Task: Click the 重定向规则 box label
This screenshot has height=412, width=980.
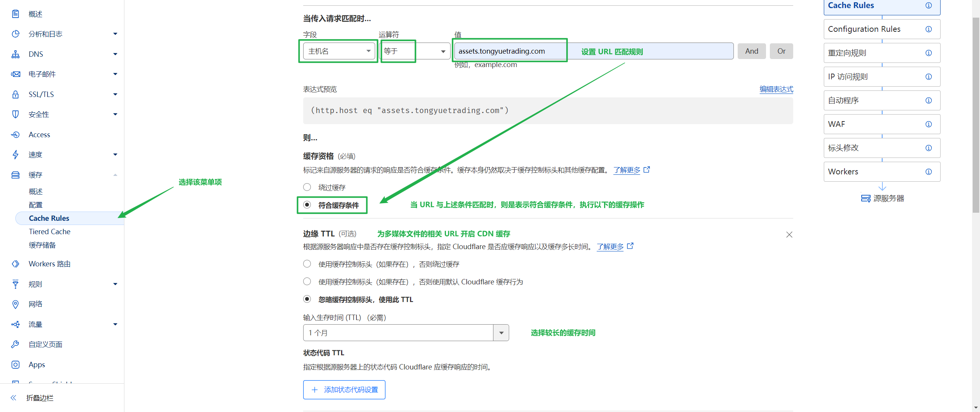Action: click(x=847, y=53)
